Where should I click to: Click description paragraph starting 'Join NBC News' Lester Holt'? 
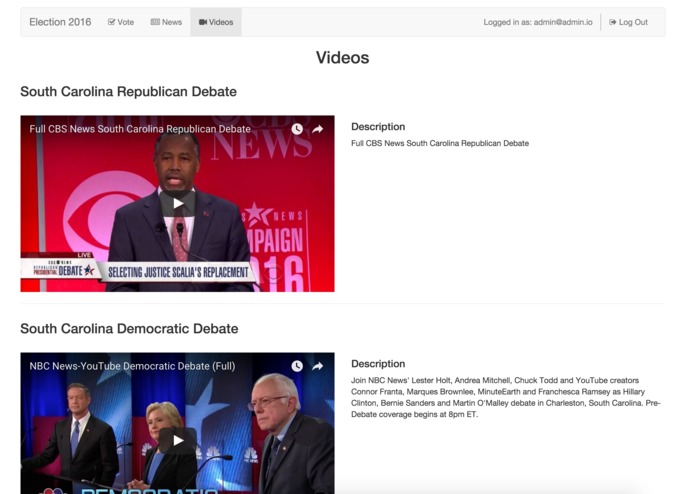coord(506,397)
